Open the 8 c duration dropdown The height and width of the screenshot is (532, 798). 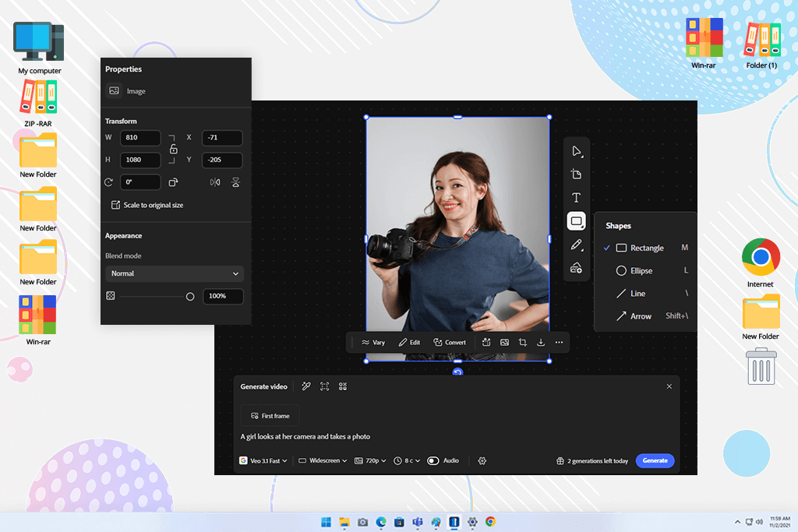tap(407, 461)
